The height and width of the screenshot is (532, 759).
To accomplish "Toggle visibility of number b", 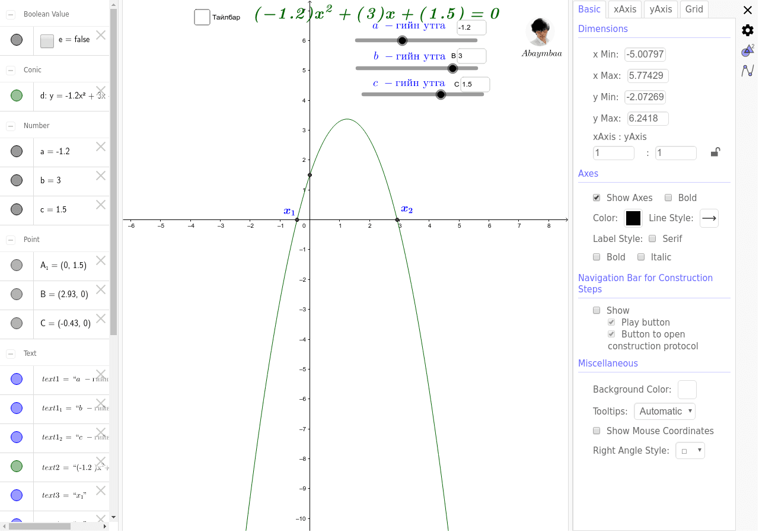I will tap(17, 180).
